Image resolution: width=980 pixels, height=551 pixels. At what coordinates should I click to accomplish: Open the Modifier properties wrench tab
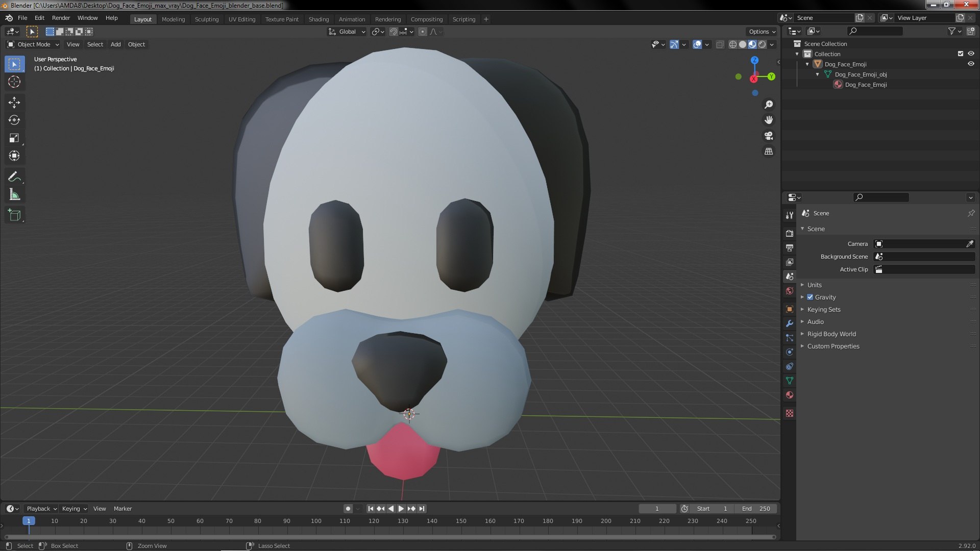click(790, 323)
